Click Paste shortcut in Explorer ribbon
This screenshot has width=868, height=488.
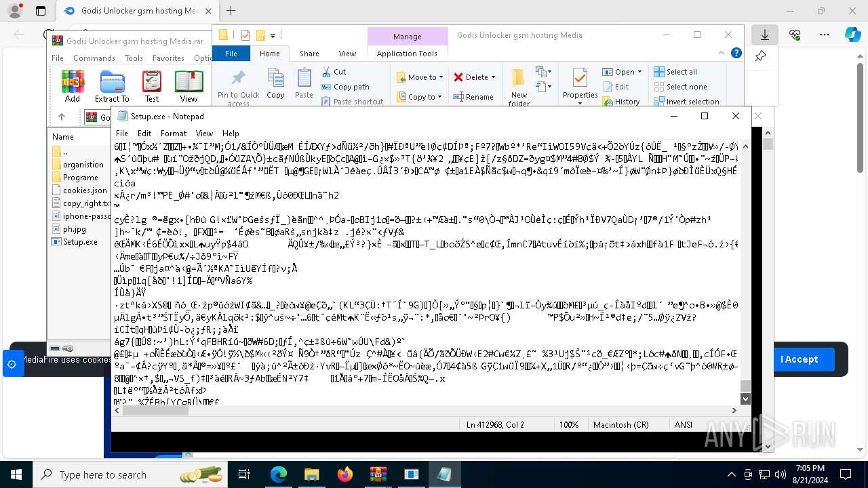click(x=352, y=102)
